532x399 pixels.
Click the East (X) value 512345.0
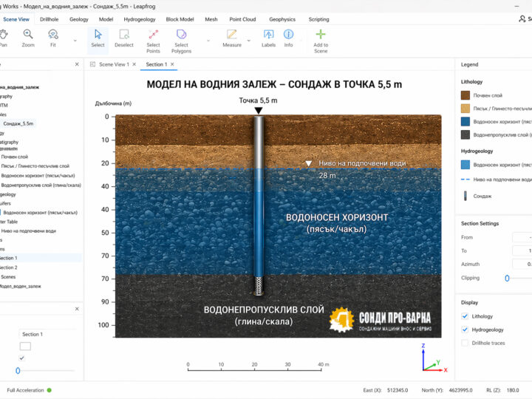(x=398, y=390)
